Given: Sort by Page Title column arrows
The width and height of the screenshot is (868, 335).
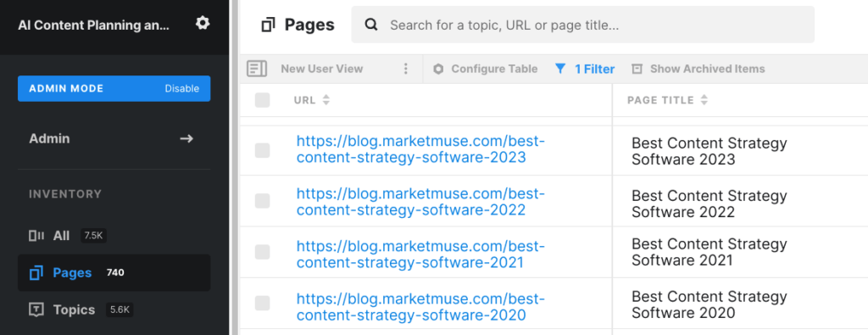Looking at the screenshot, I should tap(704, 100).
